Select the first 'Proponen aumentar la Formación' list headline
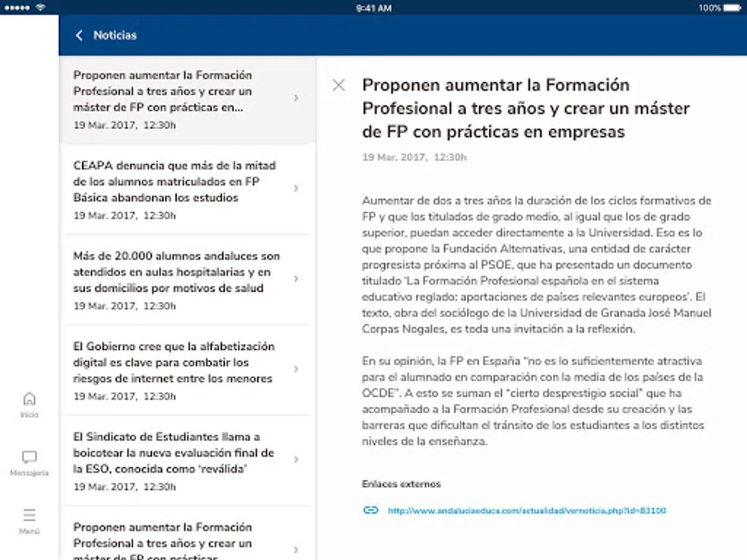Viewport: 747px width, 560px height. (162, 91)
